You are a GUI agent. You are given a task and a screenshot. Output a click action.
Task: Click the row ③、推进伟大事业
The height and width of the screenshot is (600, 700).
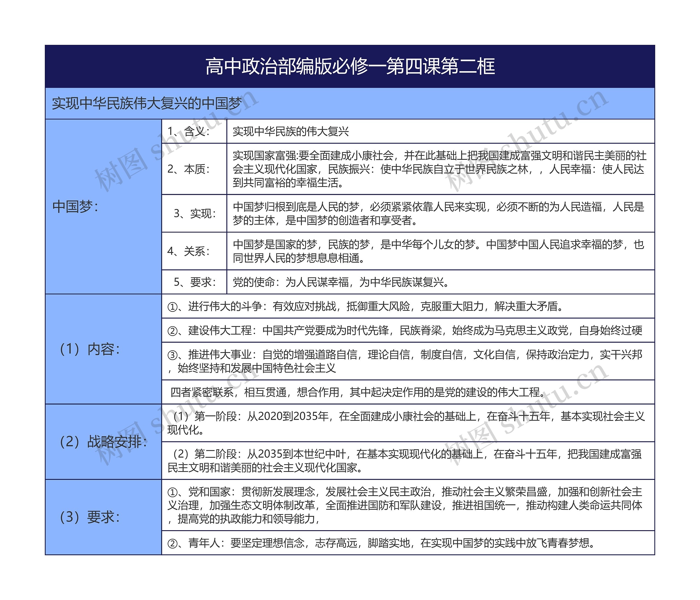(x=408, y=361)
